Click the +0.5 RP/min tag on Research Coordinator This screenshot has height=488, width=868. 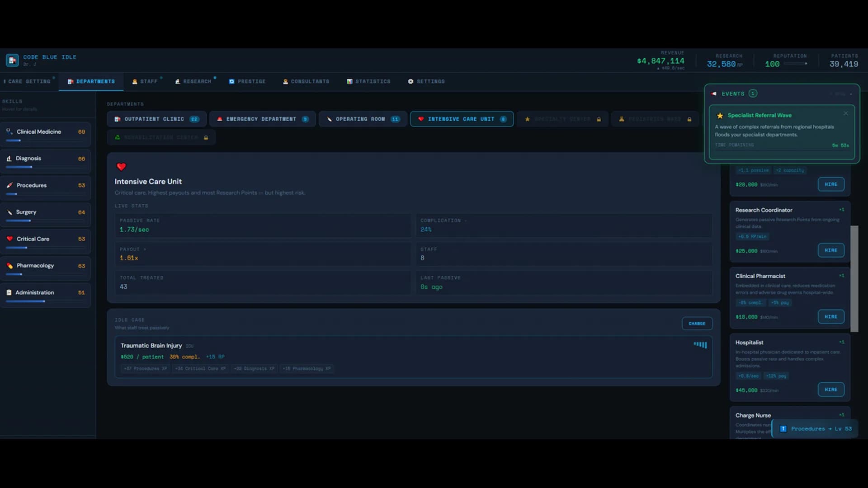[x=752, y=236]
